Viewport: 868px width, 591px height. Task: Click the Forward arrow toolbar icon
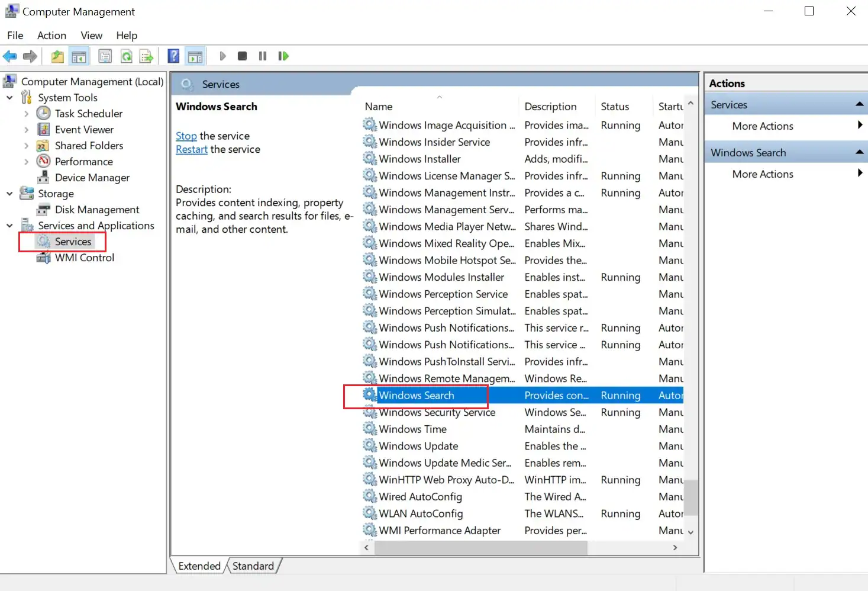click(30, 56)
